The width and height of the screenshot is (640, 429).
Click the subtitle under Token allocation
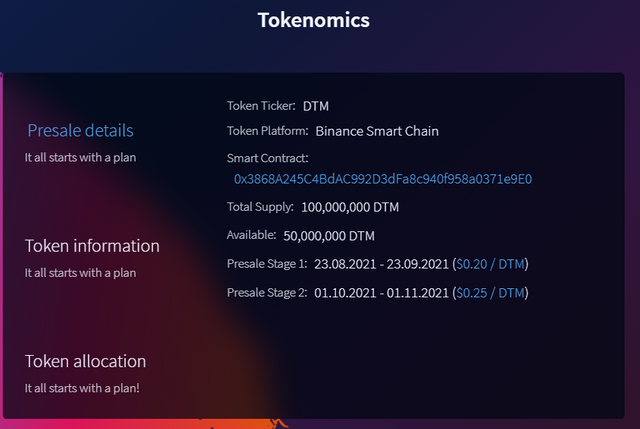tap(82, 387)
